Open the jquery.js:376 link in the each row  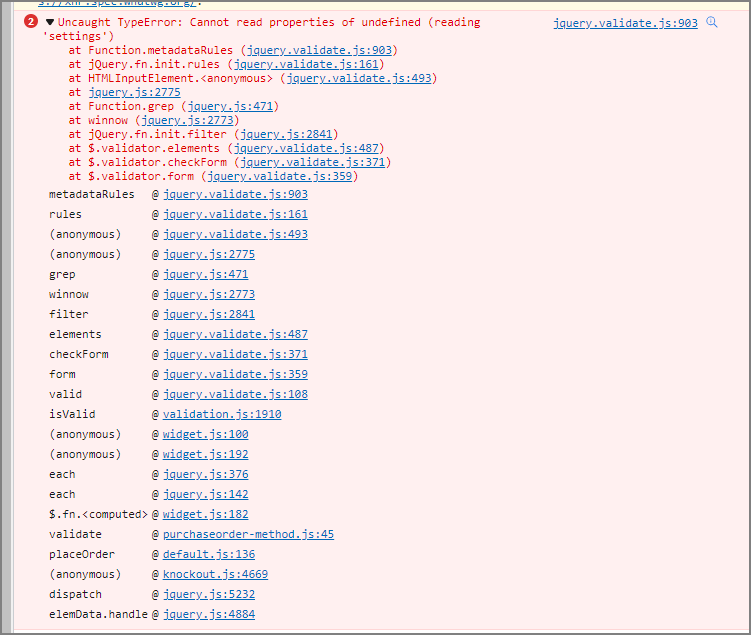coord(205,474)
